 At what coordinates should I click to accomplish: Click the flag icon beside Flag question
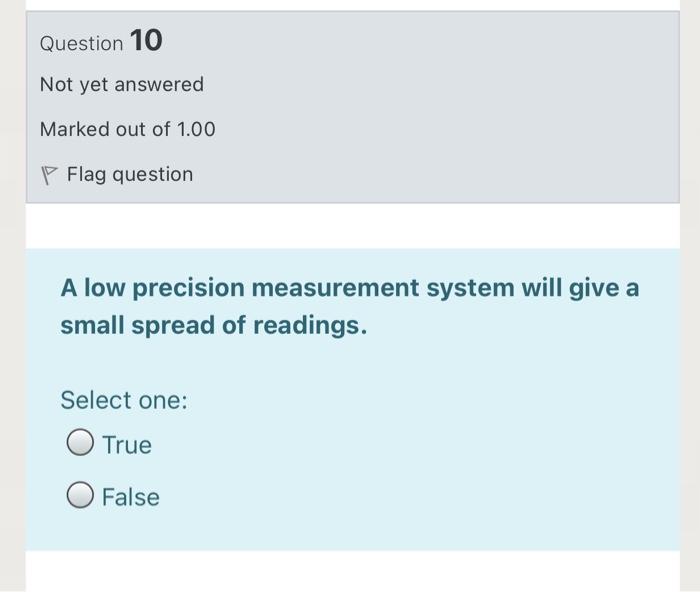(49, 175)
